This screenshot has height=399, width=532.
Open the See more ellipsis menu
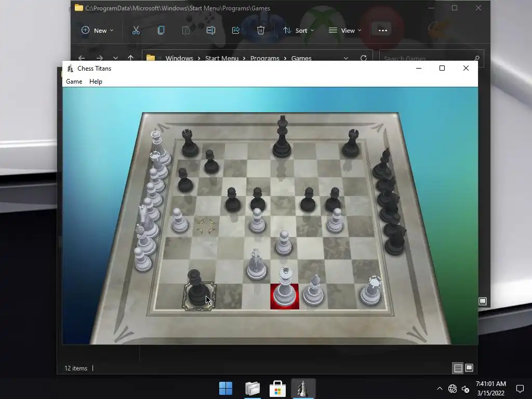pyautogui.click(x=383, y=30)
